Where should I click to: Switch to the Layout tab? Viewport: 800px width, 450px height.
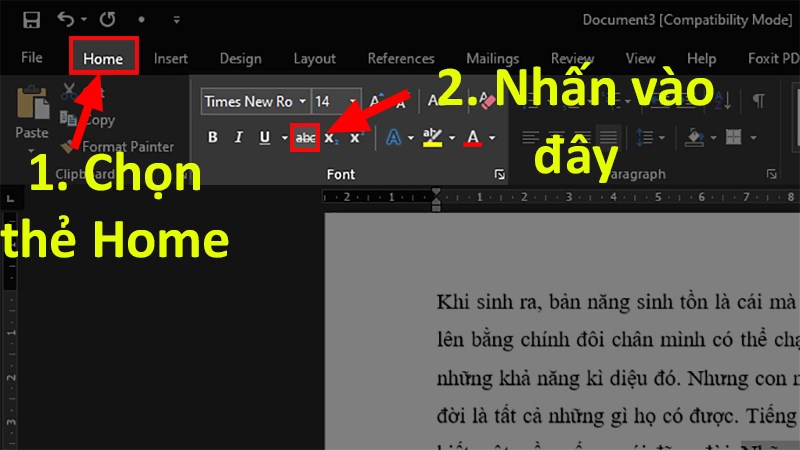point(314,59)
